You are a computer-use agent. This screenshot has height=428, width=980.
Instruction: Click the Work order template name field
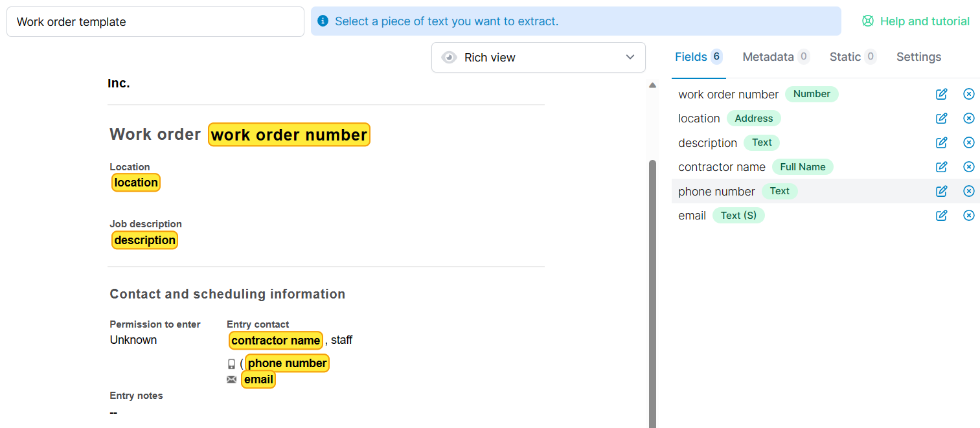[155, 21]
